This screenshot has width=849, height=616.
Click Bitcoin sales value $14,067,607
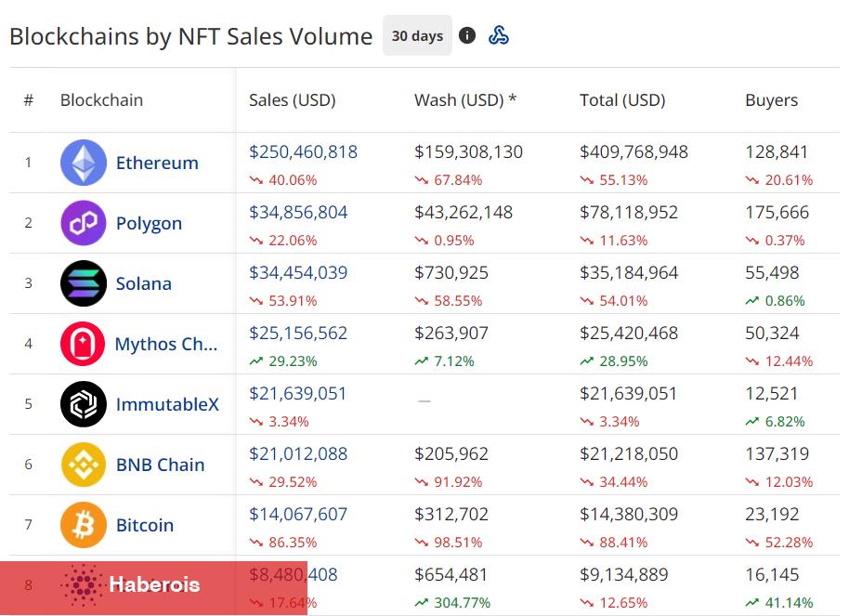(x=298, y=514)
